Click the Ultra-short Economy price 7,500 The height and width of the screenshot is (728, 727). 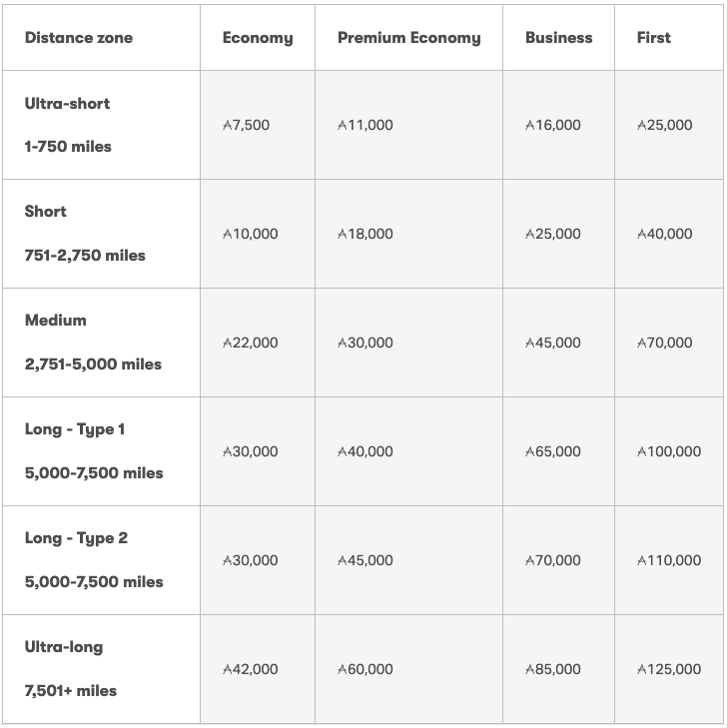(x=246, y=126)
